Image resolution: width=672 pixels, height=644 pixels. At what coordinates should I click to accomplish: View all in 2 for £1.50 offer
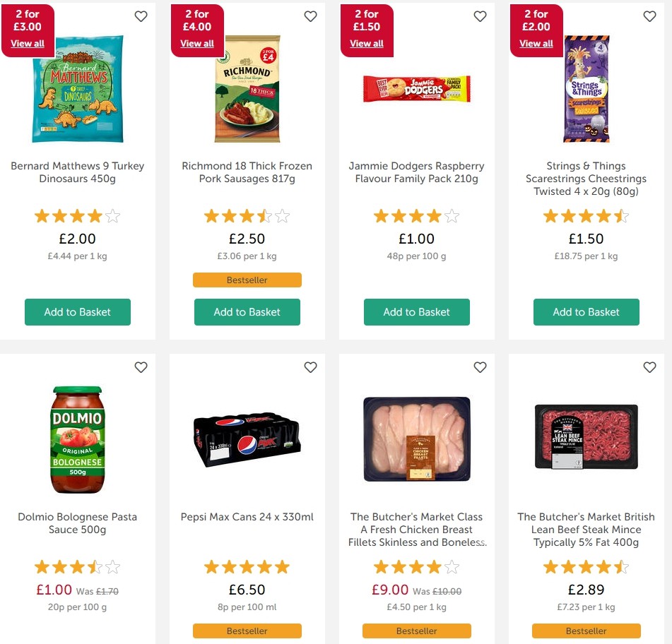coord(367,43)
